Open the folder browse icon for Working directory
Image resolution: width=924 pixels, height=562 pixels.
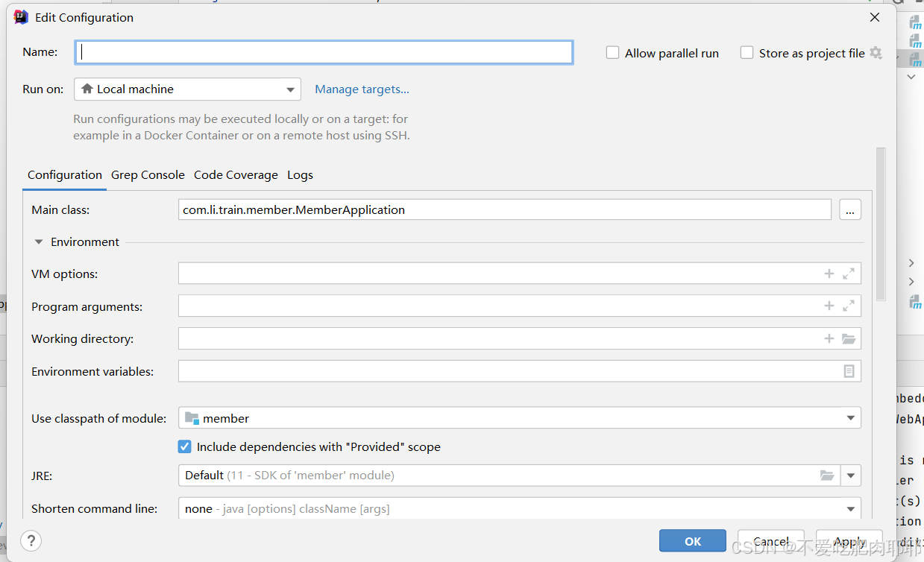pos(848,338)
